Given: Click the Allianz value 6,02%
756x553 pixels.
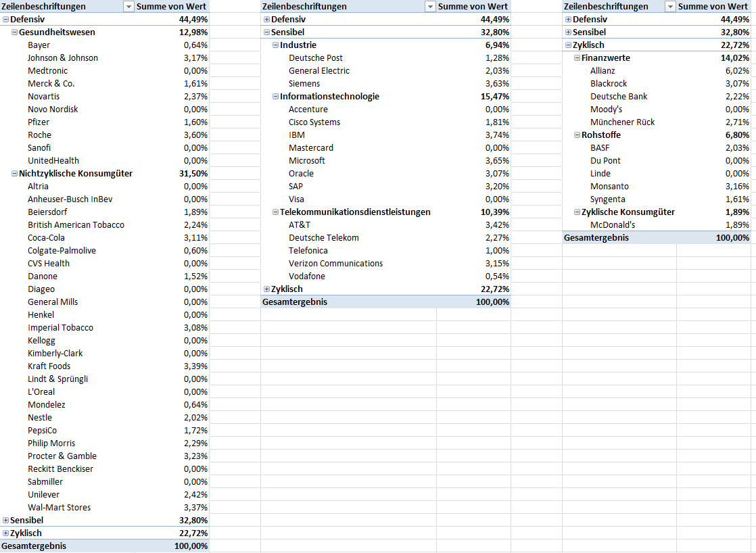Looking at the screenshot, I should pyautogui.click(x=737, y=71).
